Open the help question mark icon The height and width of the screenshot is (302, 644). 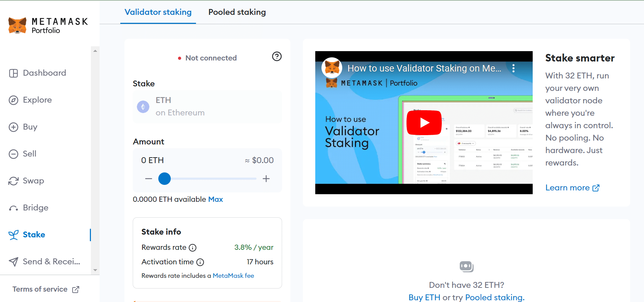pos(277,56)
